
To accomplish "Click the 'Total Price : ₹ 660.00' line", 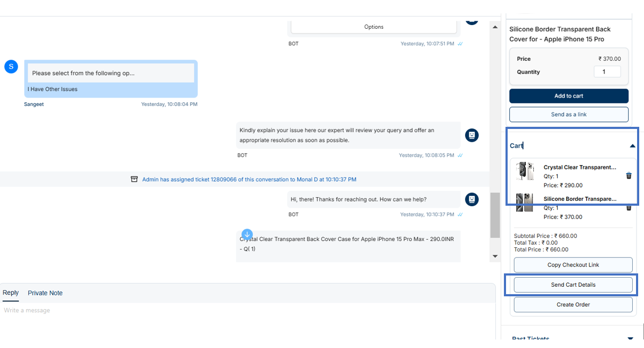I will point(541,249).
